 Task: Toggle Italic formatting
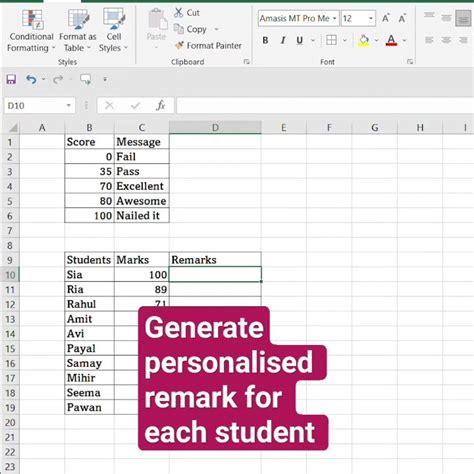(283, 40)
